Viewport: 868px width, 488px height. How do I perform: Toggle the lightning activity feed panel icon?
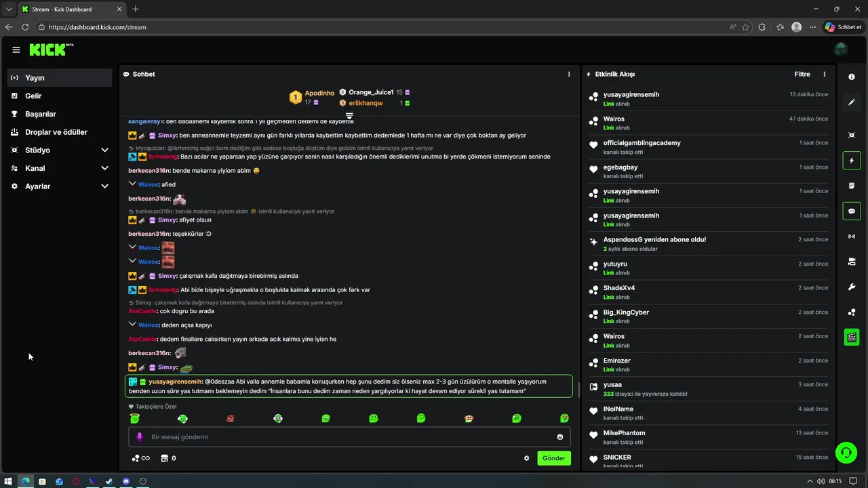click(852, 161)
